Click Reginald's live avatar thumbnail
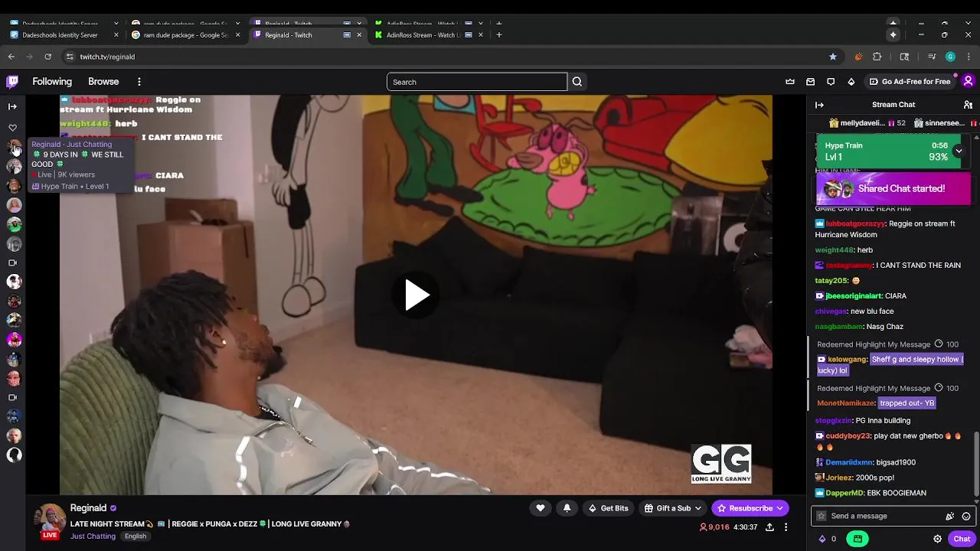 (50, 520)
